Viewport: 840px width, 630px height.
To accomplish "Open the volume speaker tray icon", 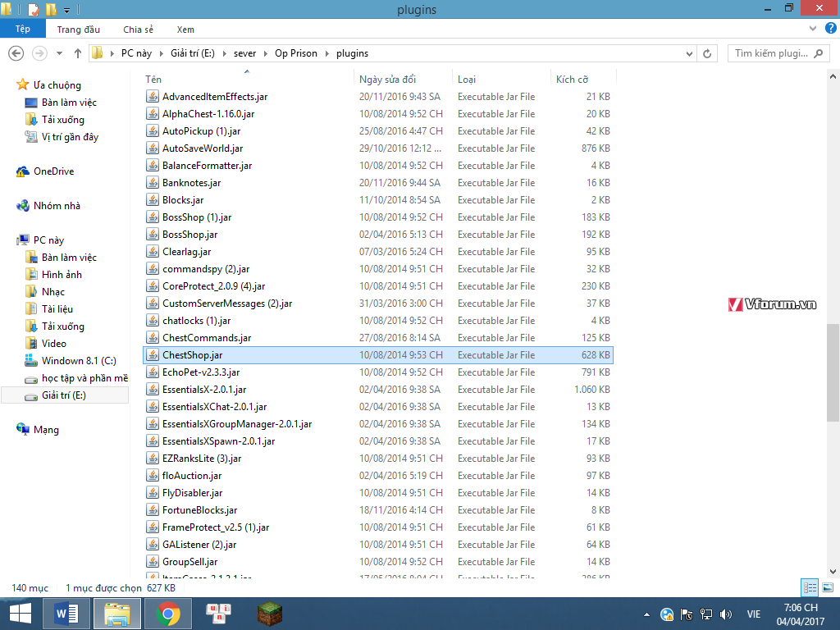I will tap(726, 614).
